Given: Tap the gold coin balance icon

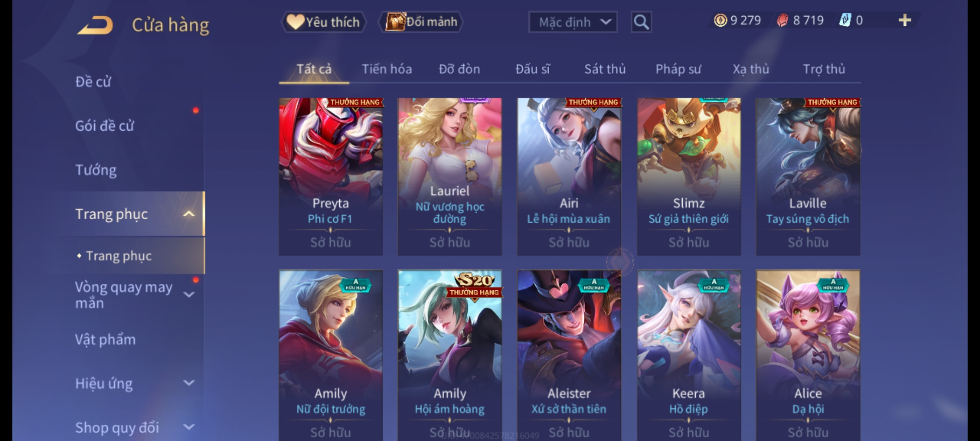Looking at the screenshot, I should (720, 20).
